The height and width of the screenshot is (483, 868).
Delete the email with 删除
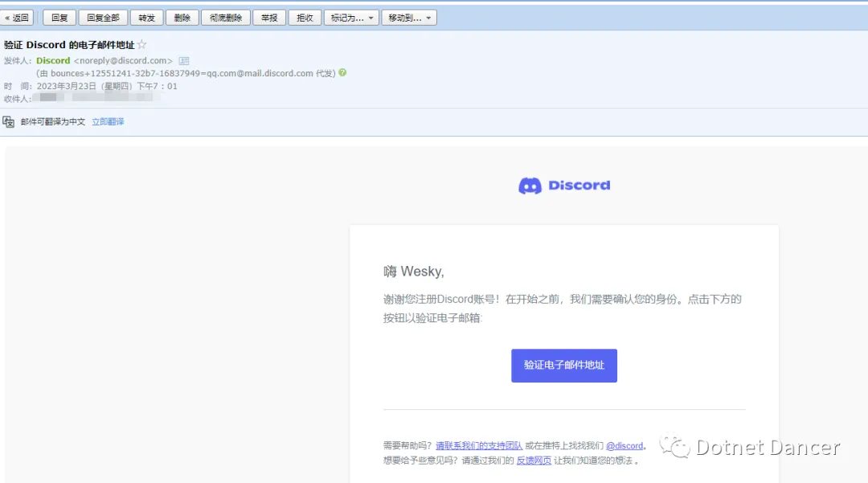(182, 18)
